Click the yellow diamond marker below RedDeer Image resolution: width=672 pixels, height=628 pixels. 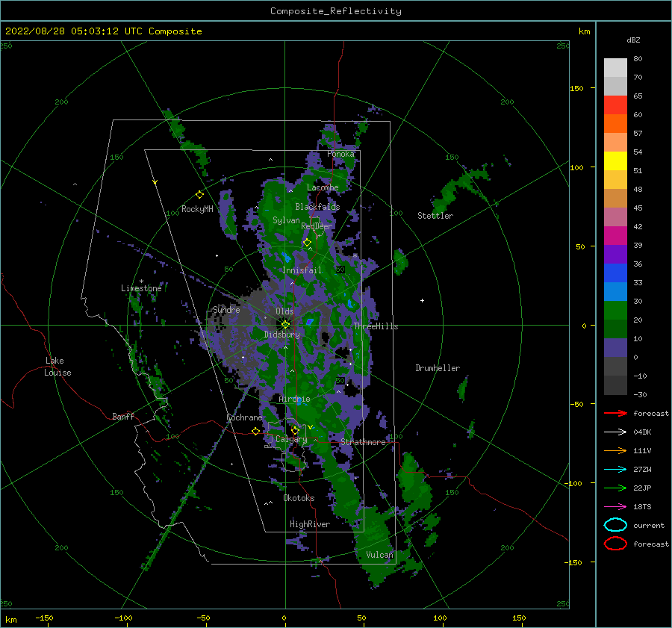point(307,243)
